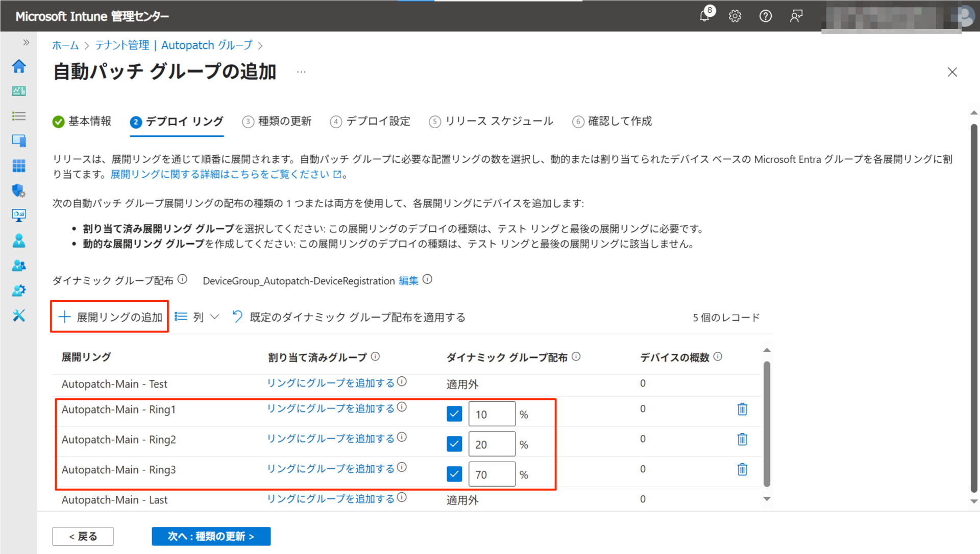The height and width of the screenshot is (554, 980).
Task: Select the Devices icon in the sidebar
Action: click(19, 140)
